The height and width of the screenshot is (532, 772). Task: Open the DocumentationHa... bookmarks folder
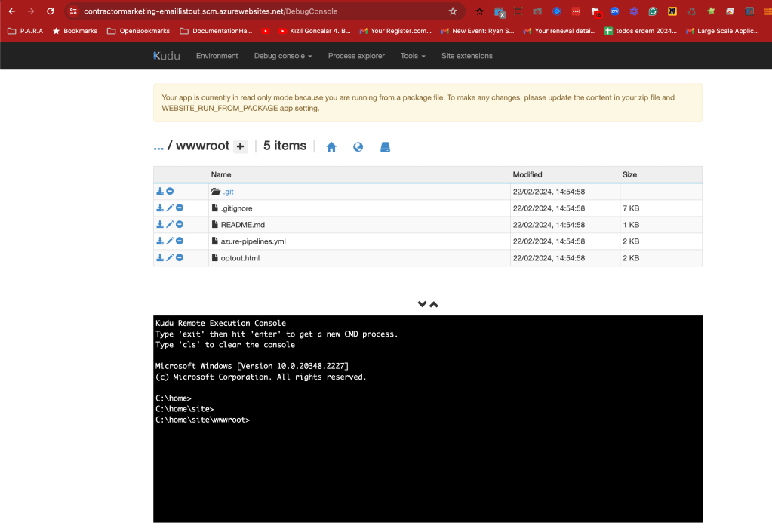216,31
